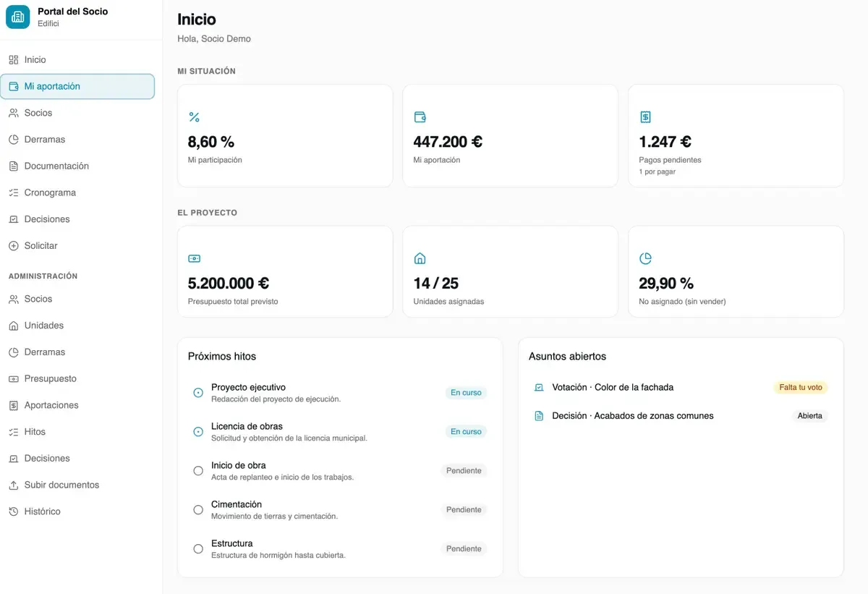Go to Documentación section

[x=77, y=166]
